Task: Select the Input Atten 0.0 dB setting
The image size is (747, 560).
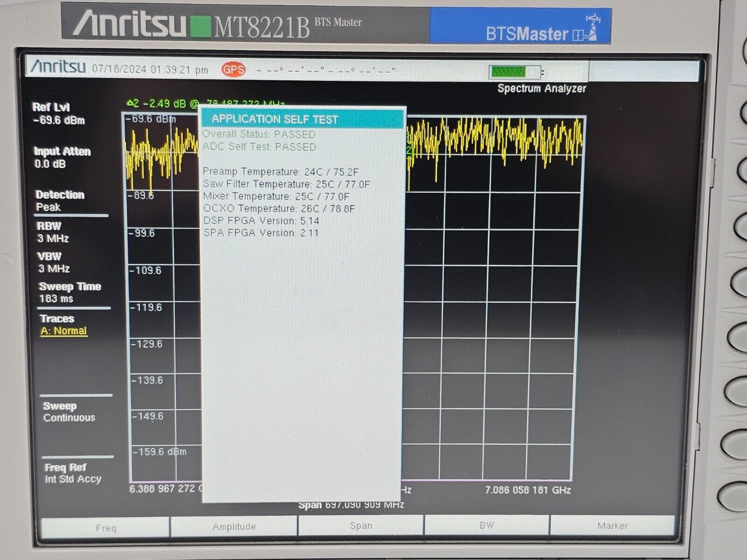Action: click(62, 157)
